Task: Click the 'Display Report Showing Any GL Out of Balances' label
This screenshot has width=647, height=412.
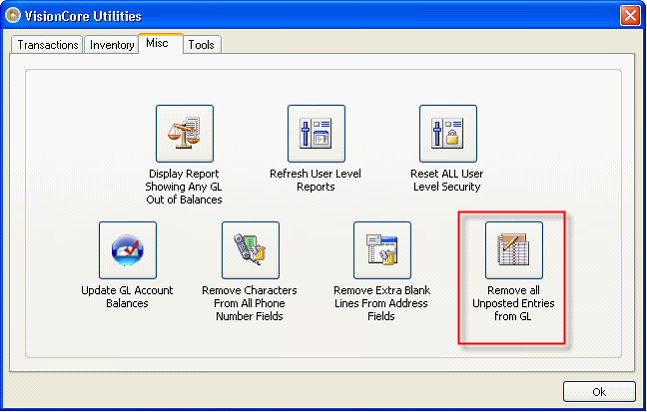Action: [x=184, y=187]
